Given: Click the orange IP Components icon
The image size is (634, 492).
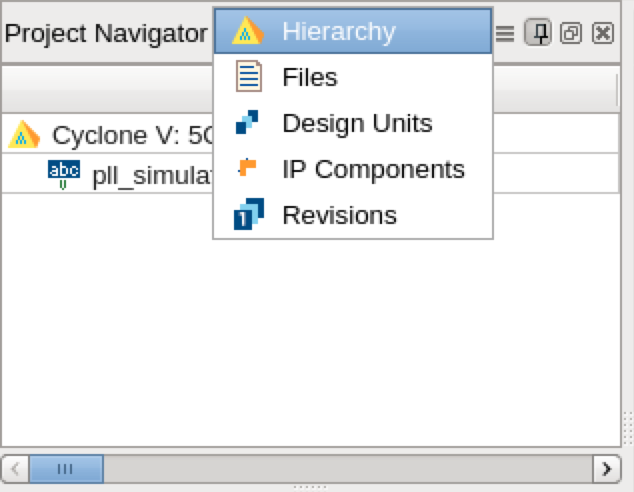Looking at the screenshot, I should pos(247,167).
